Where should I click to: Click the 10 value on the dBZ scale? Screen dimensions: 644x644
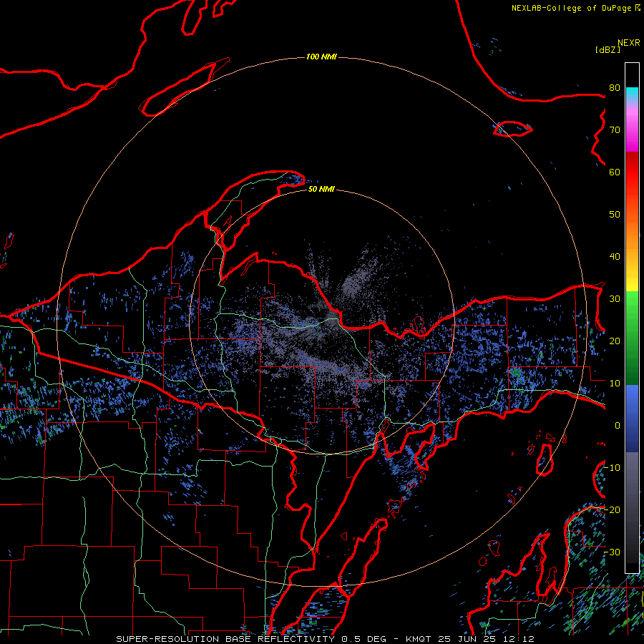[x=615, y=384]
